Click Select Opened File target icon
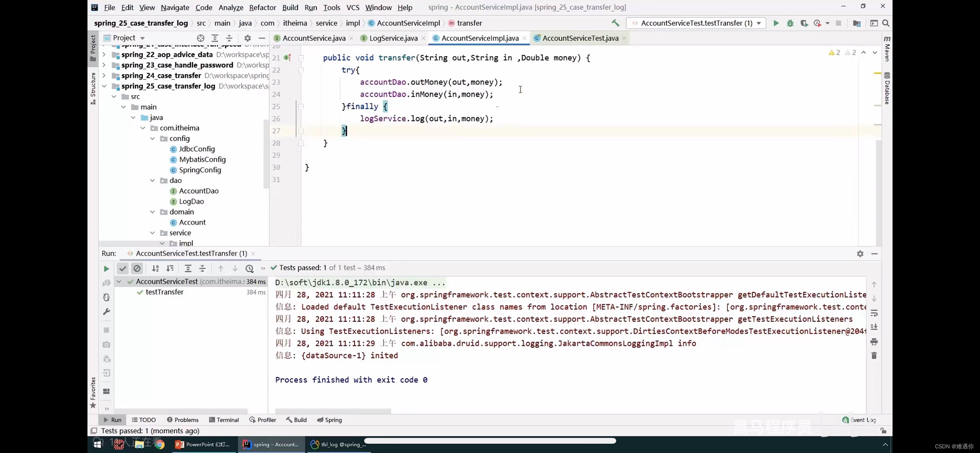Image resolution: width=980 pixels, height=453 pixels. click(200, 38)
